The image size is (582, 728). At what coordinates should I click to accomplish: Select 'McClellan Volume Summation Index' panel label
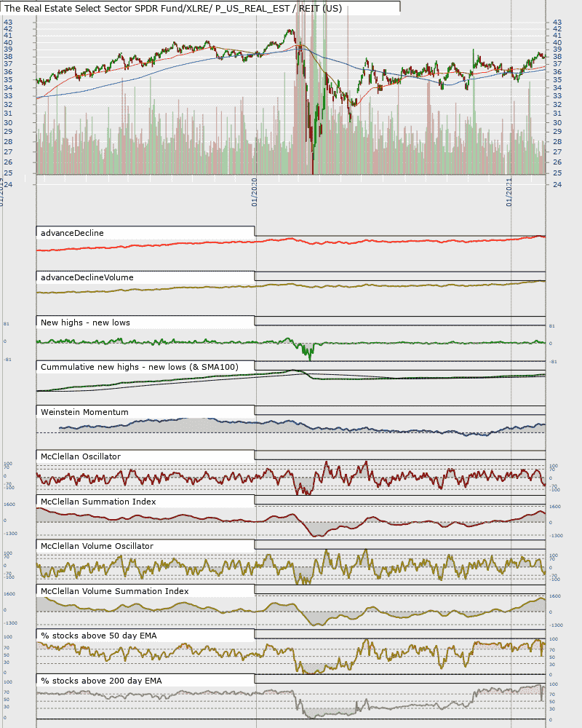coord(115,591)
